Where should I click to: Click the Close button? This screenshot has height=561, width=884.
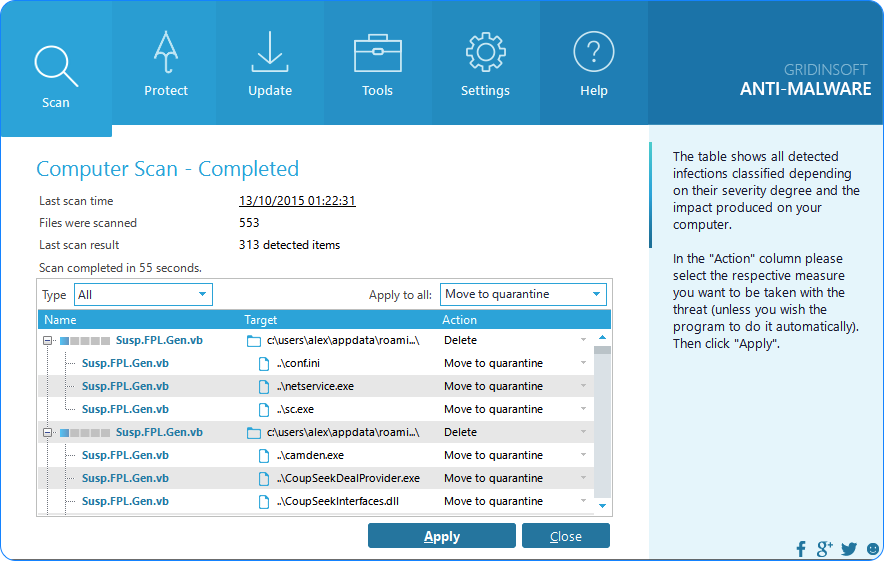point(565,536)
